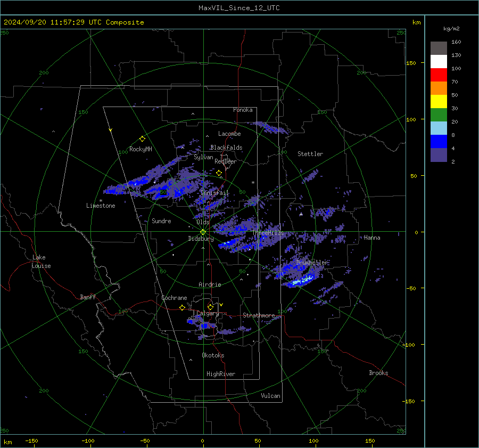This screenshot has height=448, width=479.
Task: Click the yellow v marker north of RockyMH
Action: click(110, 130)
